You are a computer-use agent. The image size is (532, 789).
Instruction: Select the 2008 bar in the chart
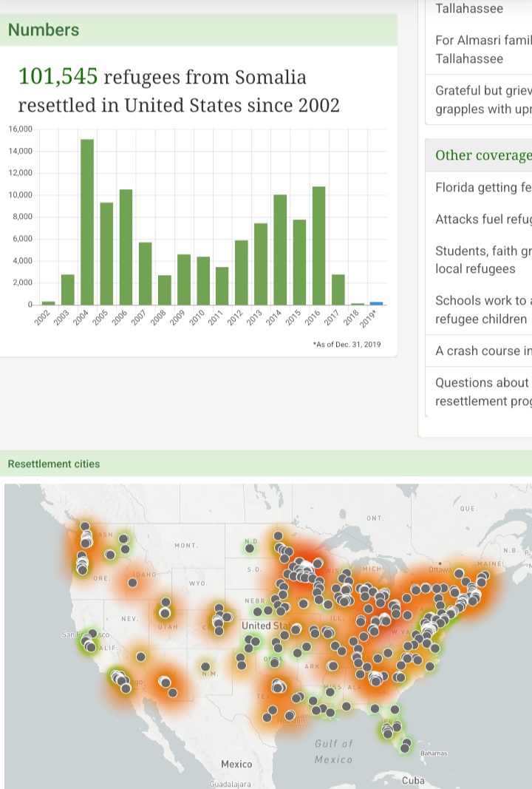pyautogui.click(x=164, y=289)
